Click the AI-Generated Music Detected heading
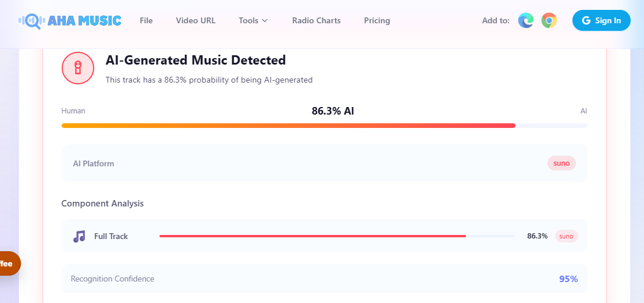Screen dimensions: 644x303 [x=195, y=60]
